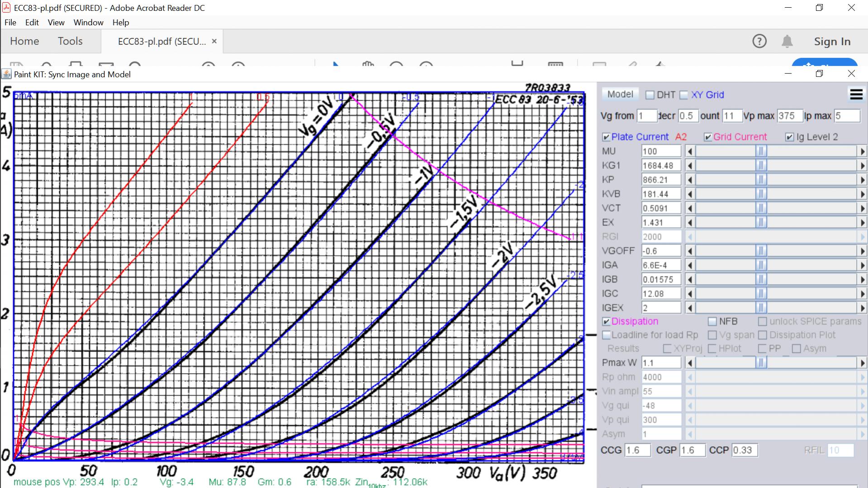The width and height of the screenshot is (868, 488).
Task: Click the decr value field 0.5
Action: point(688,116)
